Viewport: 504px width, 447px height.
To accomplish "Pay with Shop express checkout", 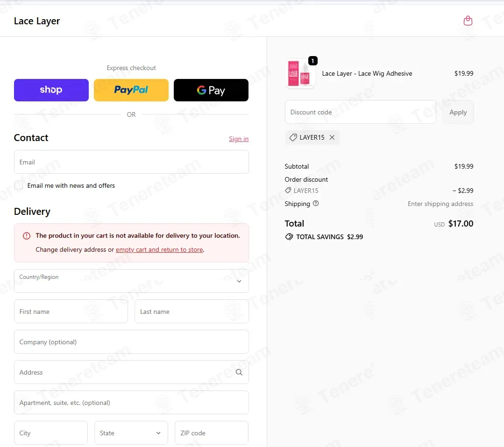I will 51,90.
